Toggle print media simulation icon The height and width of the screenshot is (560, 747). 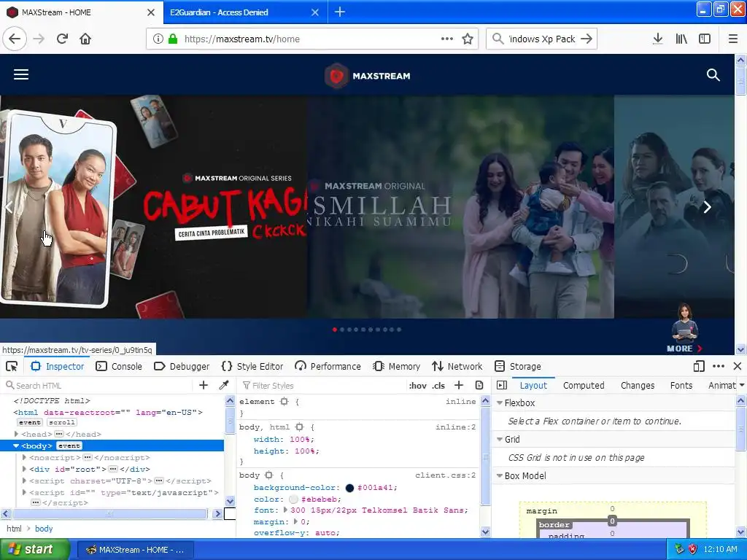pos(479,385)
